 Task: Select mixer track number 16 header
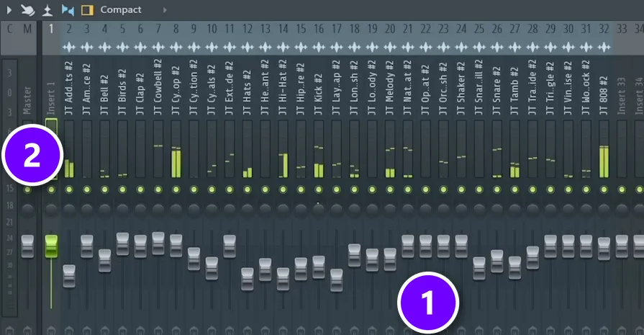319,30
